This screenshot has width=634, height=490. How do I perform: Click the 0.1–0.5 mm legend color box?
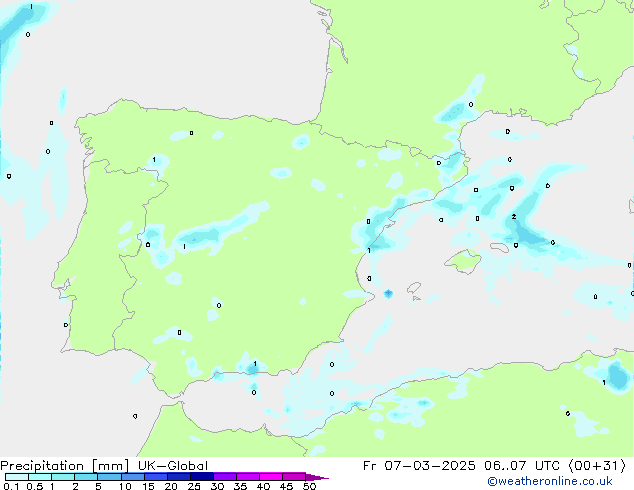click(17, 477)
